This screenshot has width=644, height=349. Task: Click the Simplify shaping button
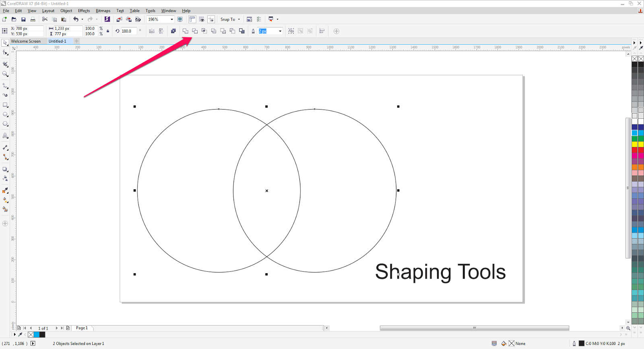(x=214, y=31)
